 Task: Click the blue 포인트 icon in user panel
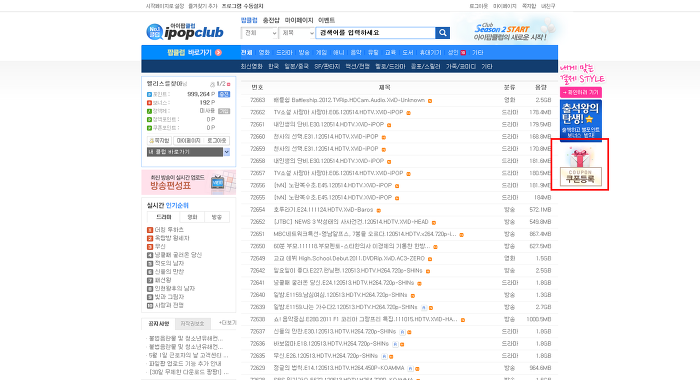tap(150, 94)
